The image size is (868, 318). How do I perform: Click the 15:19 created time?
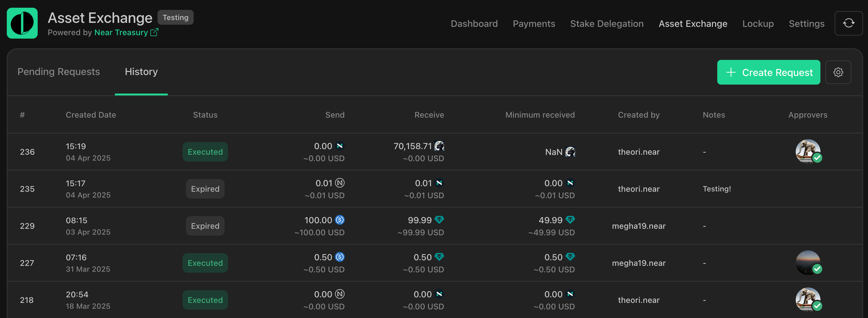(x=76, y=146)
